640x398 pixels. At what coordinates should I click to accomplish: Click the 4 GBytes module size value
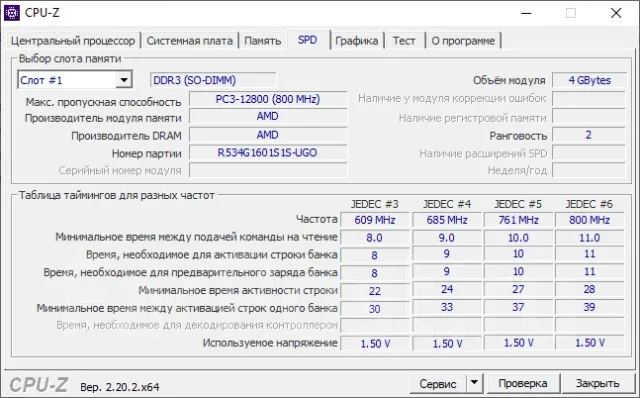pyautogui.click(x=589, y=80)
